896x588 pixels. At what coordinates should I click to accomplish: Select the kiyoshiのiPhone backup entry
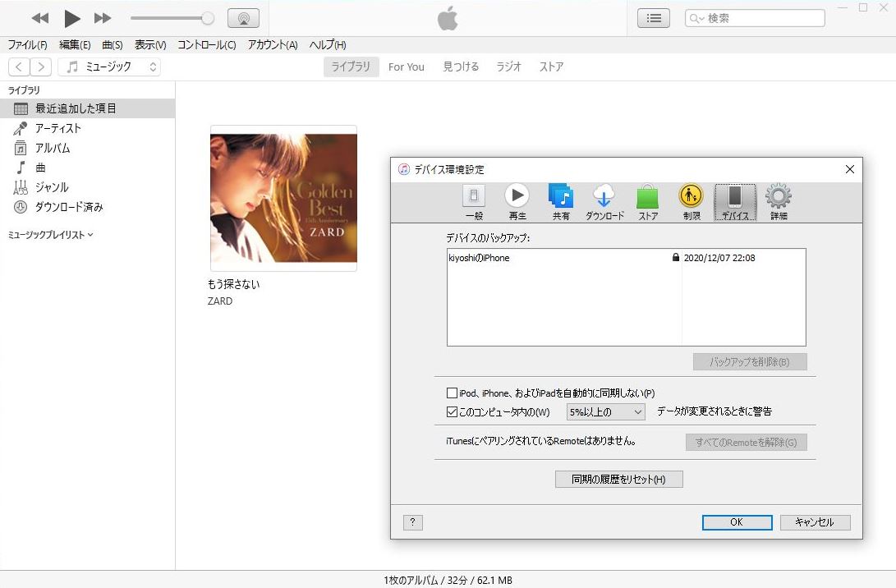(479, 259)
